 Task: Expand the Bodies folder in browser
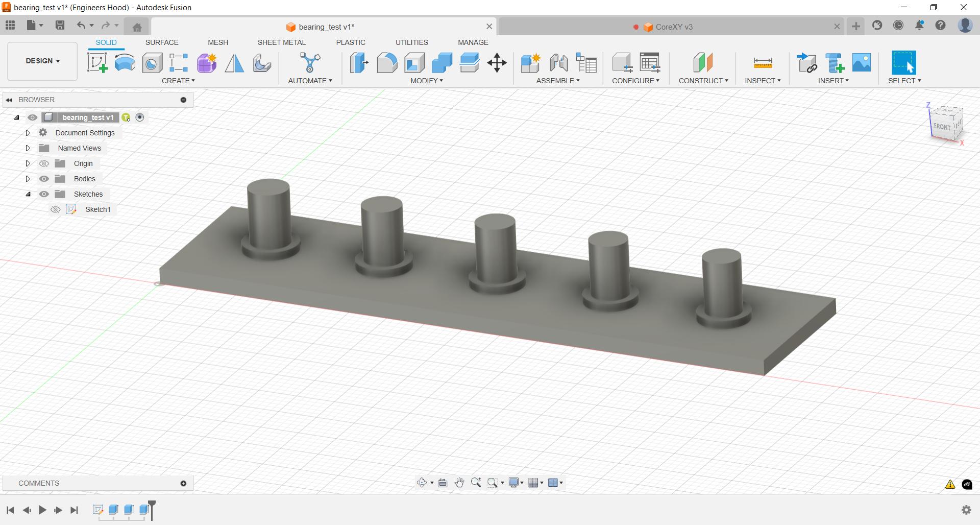[x=28, y=179]
